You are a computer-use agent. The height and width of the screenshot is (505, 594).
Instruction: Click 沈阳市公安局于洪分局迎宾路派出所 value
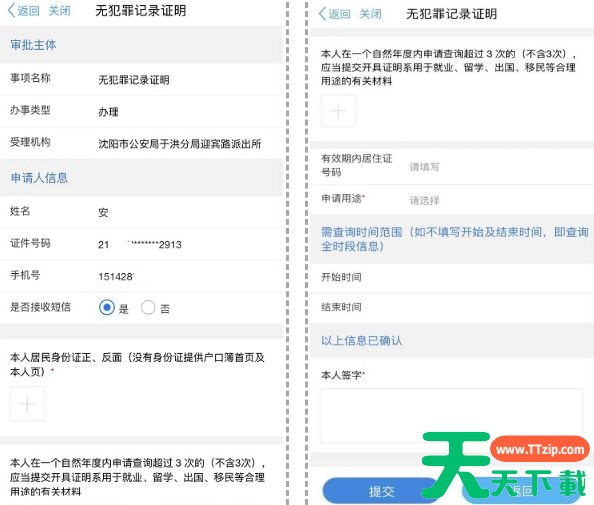click(180, 144)
